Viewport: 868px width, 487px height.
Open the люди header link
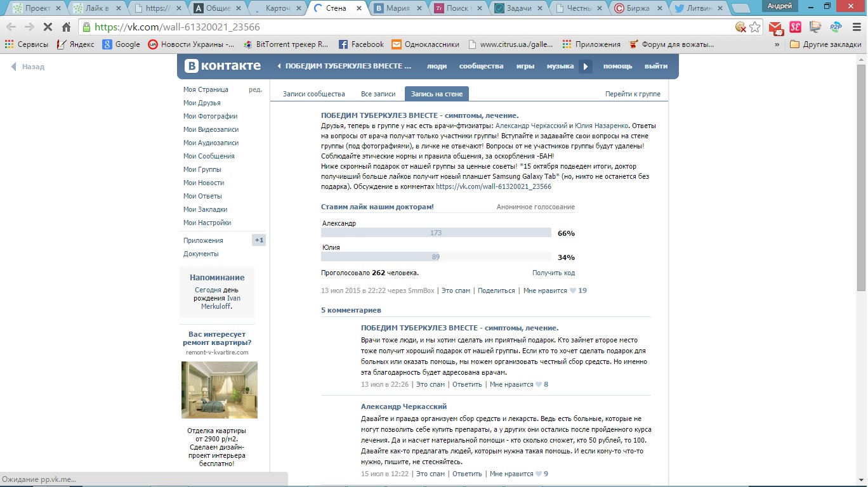pyautogui.click(x=437, y=66)
